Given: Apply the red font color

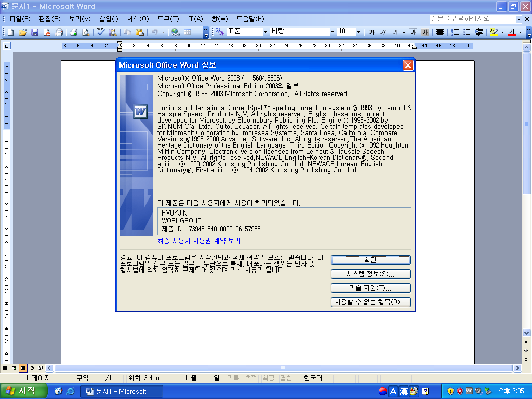Looking at the screenshot, I should pos(512,32).
